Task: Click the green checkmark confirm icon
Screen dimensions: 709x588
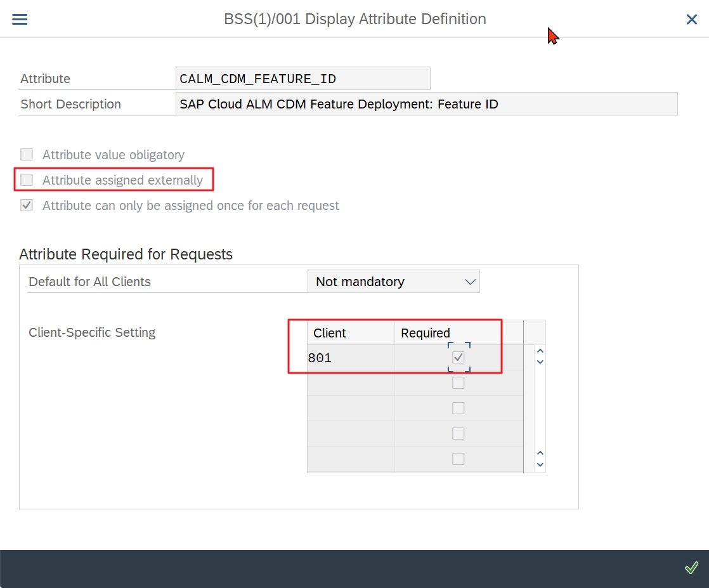Action: coord(691,568)
